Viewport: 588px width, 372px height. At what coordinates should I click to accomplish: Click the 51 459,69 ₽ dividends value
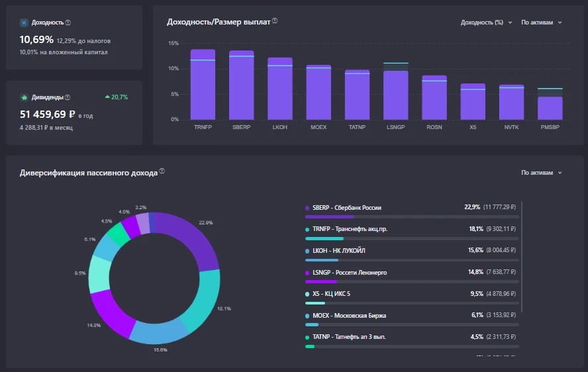(47, 114)
